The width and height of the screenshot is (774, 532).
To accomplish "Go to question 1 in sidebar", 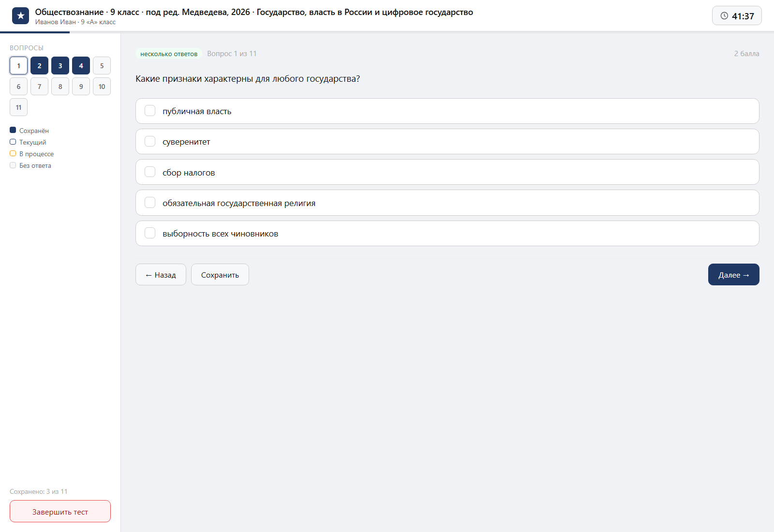I will click(x=18, y=66).
